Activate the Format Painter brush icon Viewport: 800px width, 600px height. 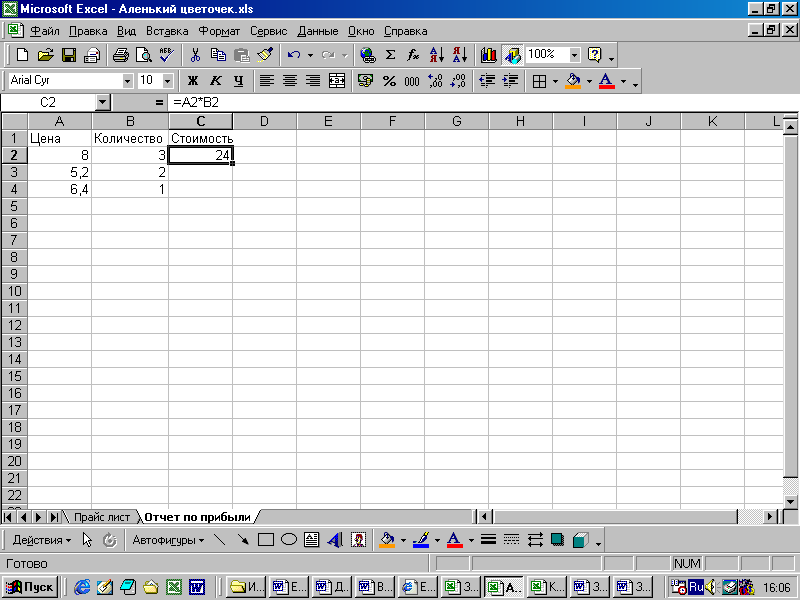pyautogui.click(x=265, y=55)
